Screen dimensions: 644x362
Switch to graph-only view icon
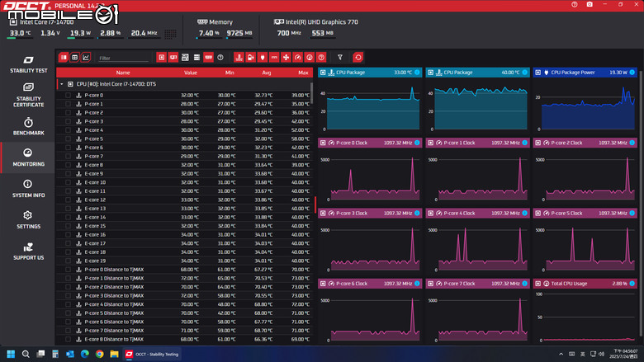86,58
